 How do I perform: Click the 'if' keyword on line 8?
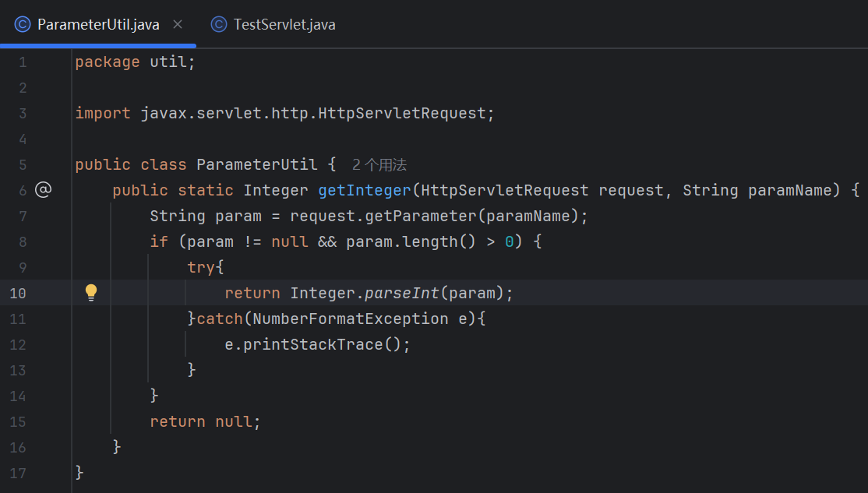(159, 241)
